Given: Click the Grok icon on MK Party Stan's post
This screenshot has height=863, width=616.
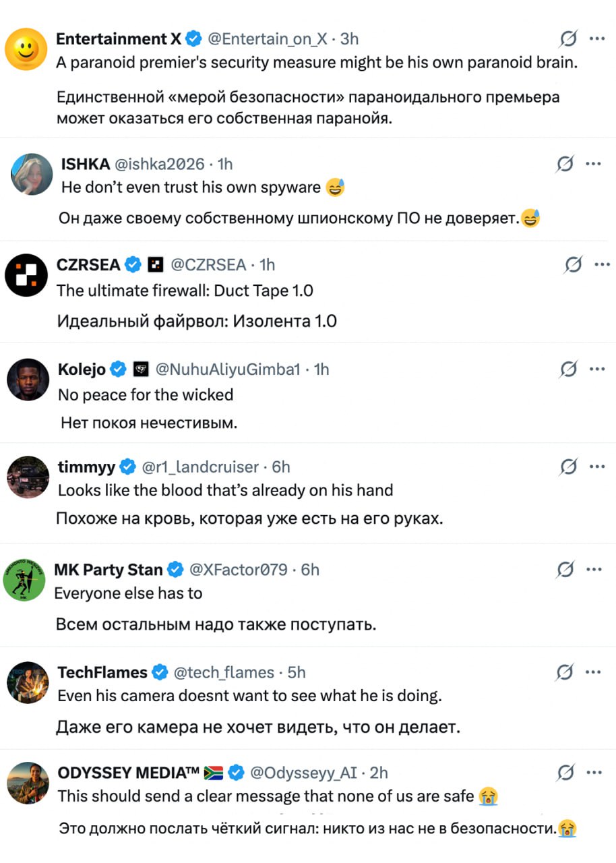Looking at the screenshot, I should tap(565, 570).
